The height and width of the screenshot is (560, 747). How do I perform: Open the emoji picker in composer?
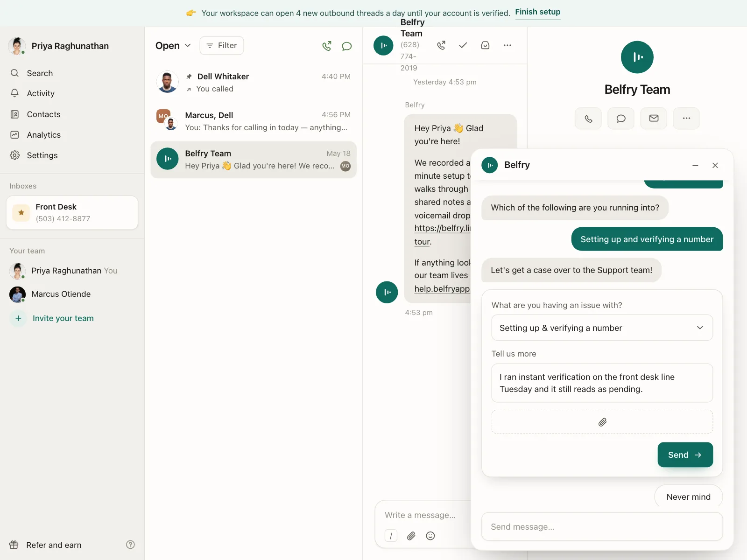[430, 536]
